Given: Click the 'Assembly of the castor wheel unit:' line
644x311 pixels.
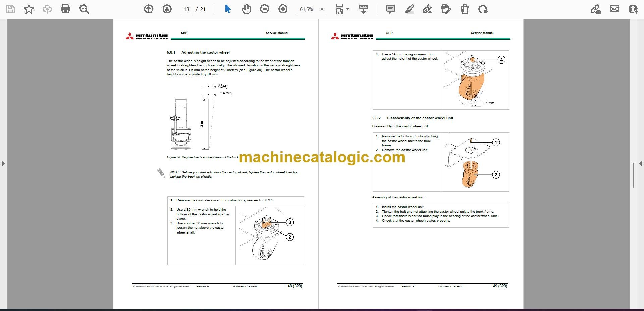Looking at the screenshot, I should (398, 197).
